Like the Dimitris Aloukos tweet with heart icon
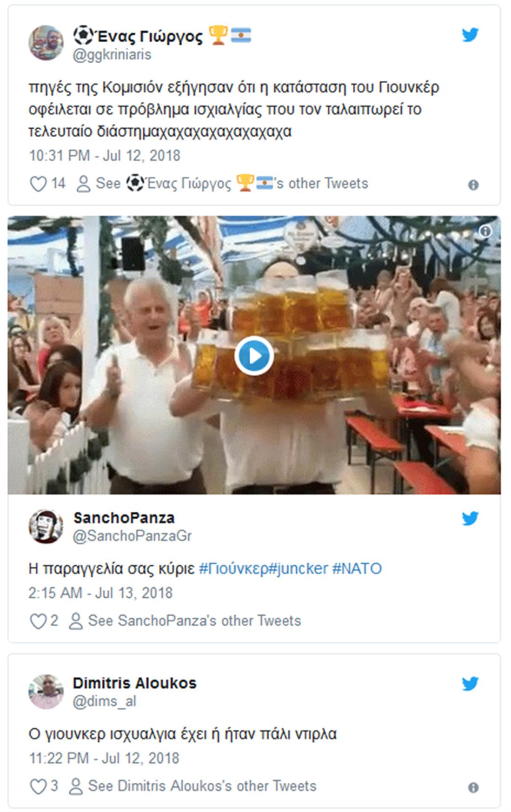This screenshot has width=511, height=812. click(x=38, y=786)
